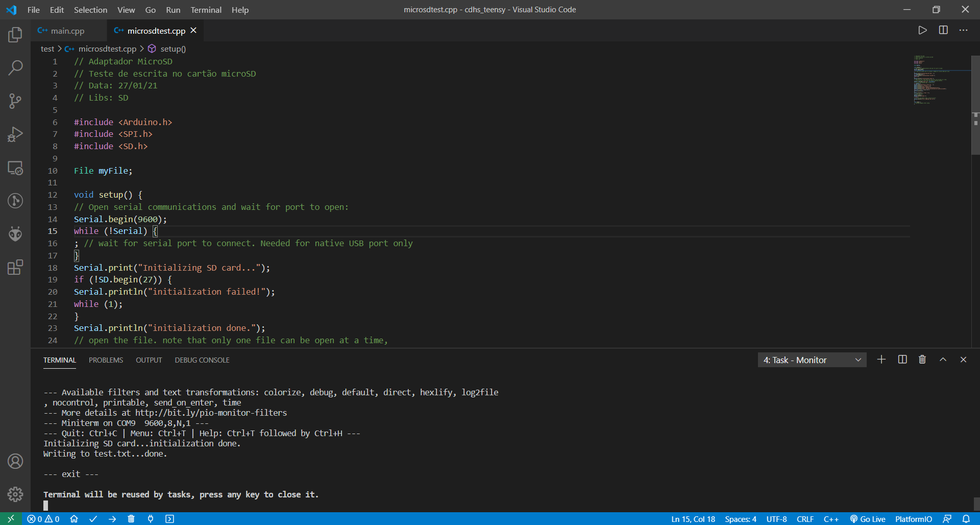Click the C++ language mode indicator

[831, 519]
